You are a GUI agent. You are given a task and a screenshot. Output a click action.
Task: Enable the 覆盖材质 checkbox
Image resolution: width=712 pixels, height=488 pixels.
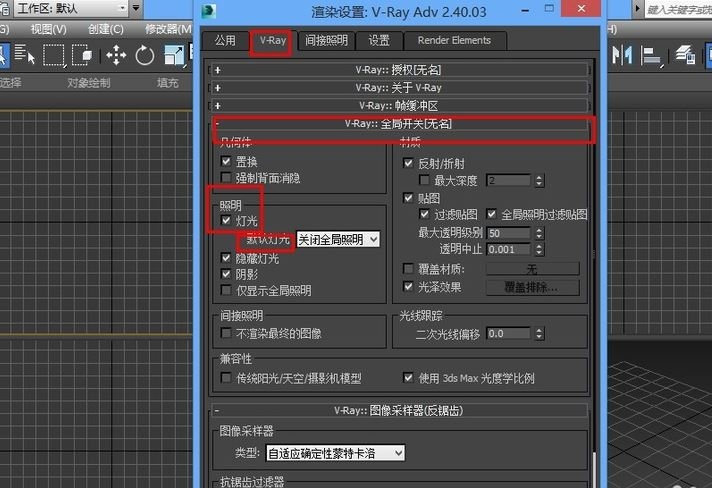tap(408, 269)
